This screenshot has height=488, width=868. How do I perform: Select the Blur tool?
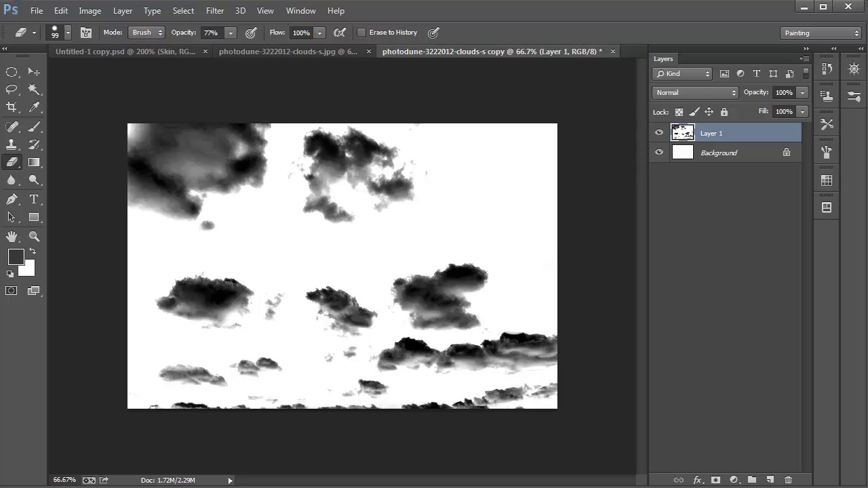coord(12,180)
